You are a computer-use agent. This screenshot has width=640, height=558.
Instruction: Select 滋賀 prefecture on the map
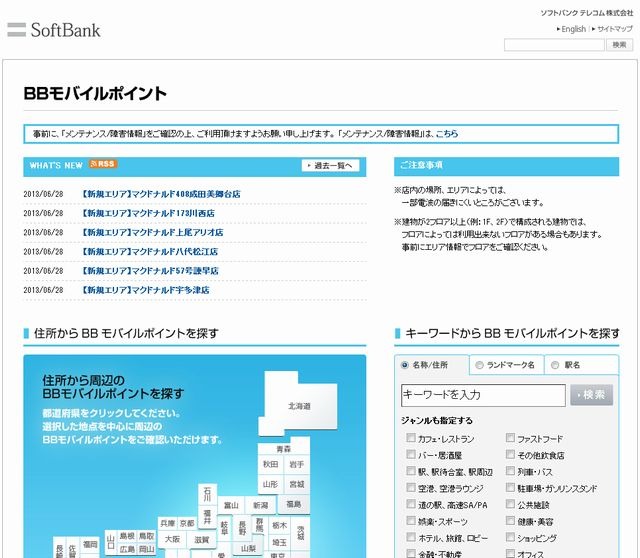[x=201, y=540]
